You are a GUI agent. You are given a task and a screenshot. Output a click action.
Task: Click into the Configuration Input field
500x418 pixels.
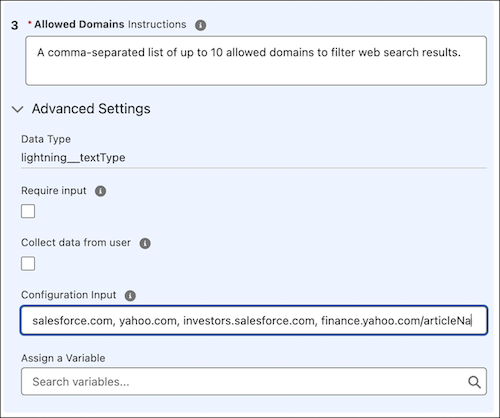pyautogui.click(x=254, y=320)
